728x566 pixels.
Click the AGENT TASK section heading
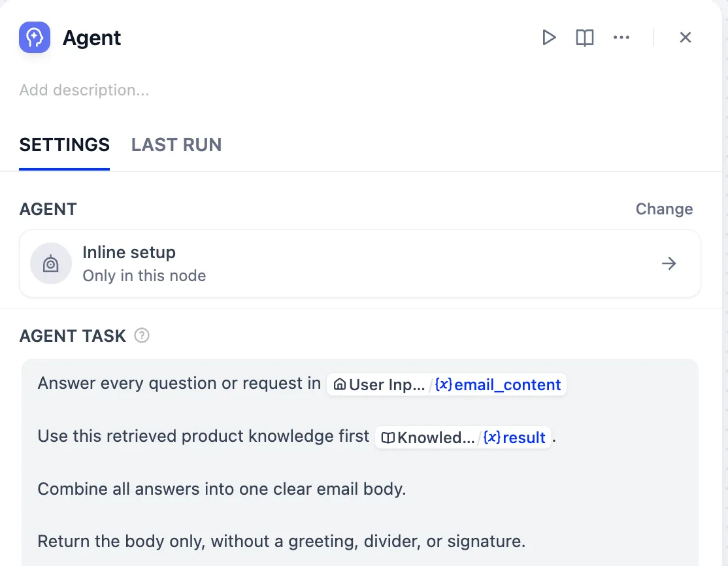pyautogui.click(x=73, y=336)
